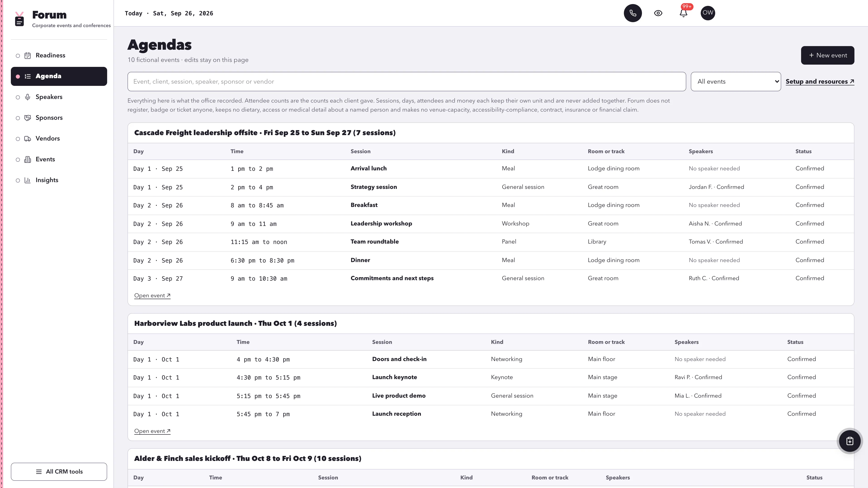Click the Vendors truck icon in the sidebar
This screenshot has width=868, height=488.
(28, 139)
